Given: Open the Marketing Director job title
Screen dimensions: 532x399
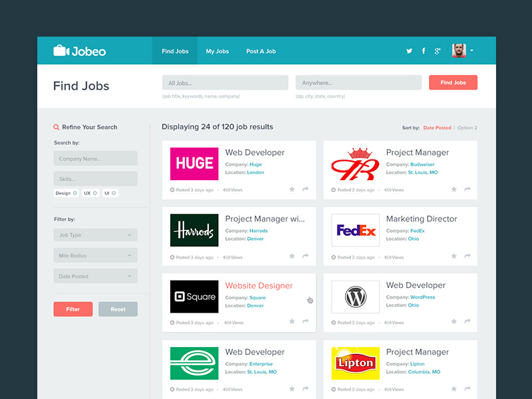Looking at the screenshot, I should [x=422, y=219].
